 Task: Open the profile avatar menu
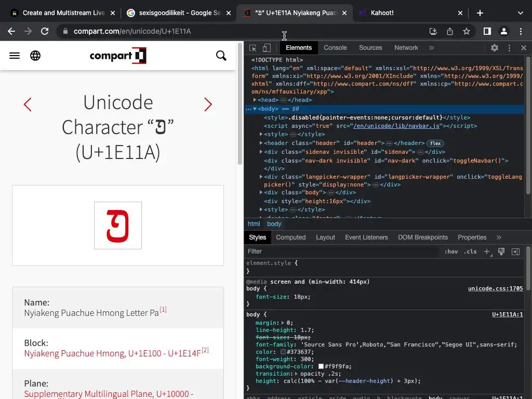pos(504,31)
